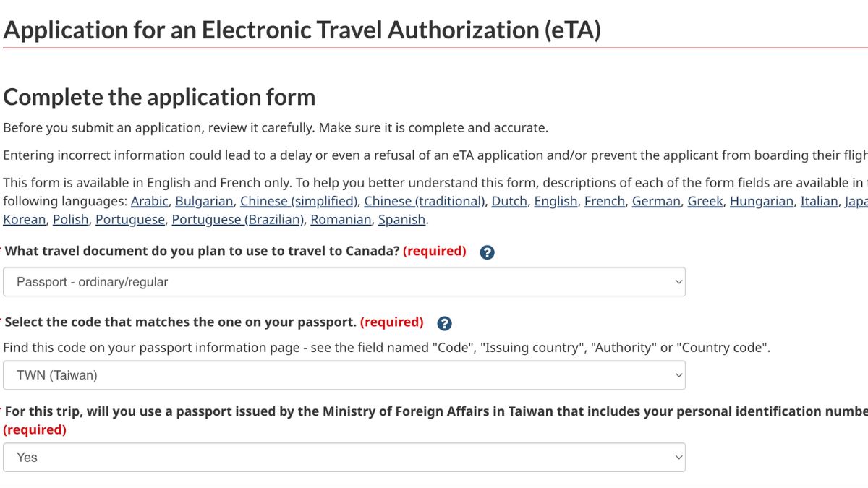868x488 pixels.
Task: Follow the French language link
Action: (605, 202)
